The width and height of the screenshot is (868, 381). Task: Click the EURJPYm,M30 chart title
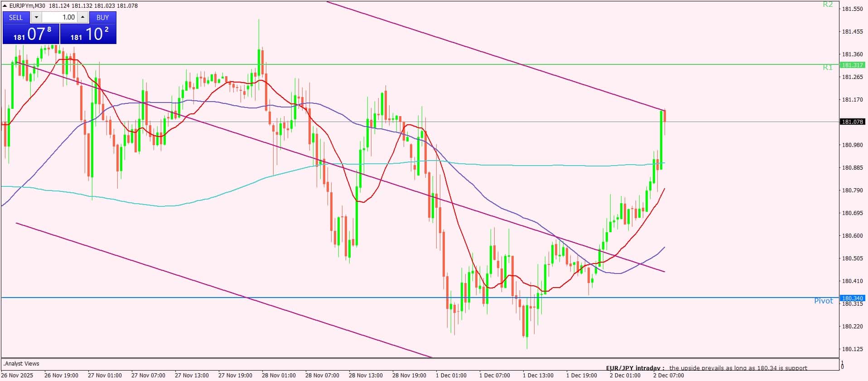[x=28, y=5]
